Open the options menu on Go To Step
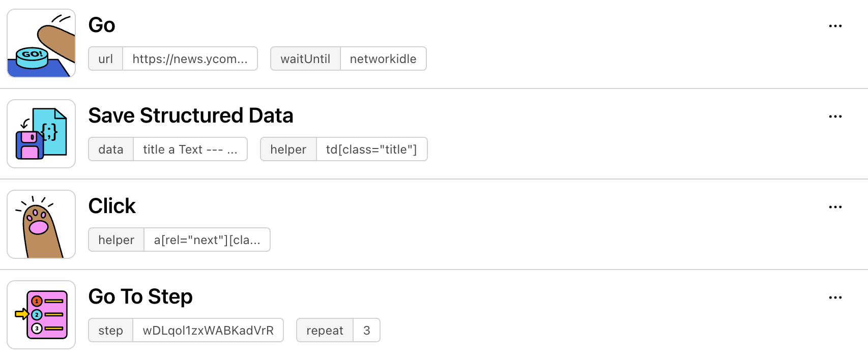The height and width of the screenshot is (357, 868). pos(835,297)
